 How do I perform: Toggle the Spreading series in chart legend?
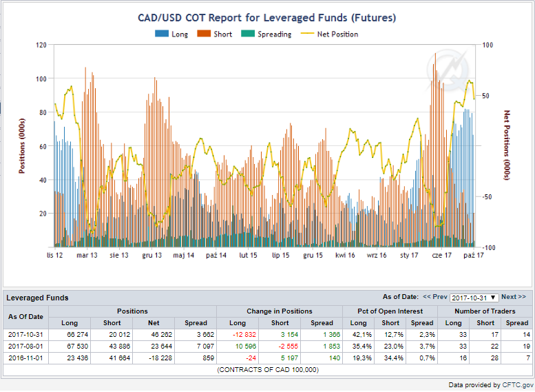(266, 34)
